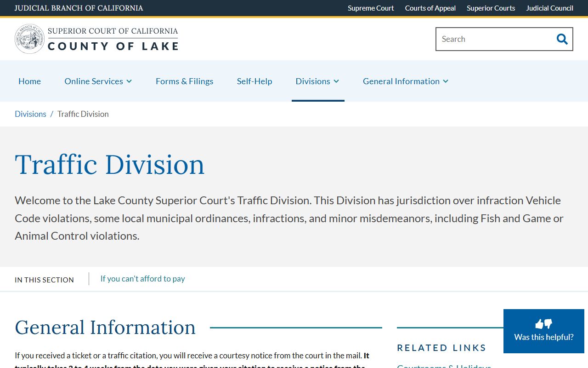Click Superior Court County of Lake title
Viewport: 588px width, 368px height.
(113, 39)
